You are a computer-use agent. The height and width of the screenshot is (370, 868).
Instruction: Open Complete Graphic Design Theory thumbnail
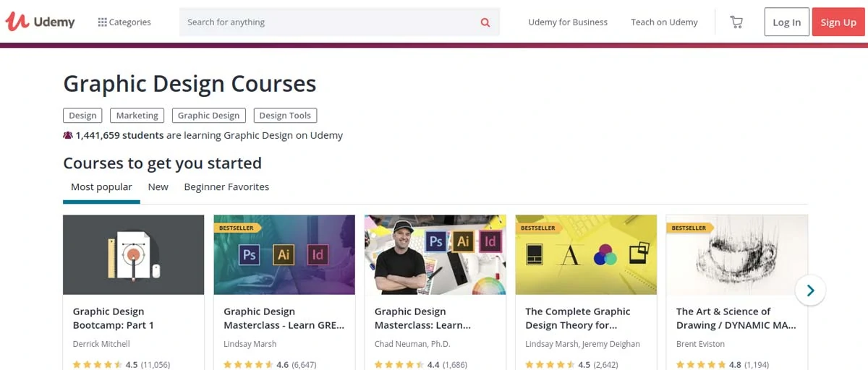point(586,254)
